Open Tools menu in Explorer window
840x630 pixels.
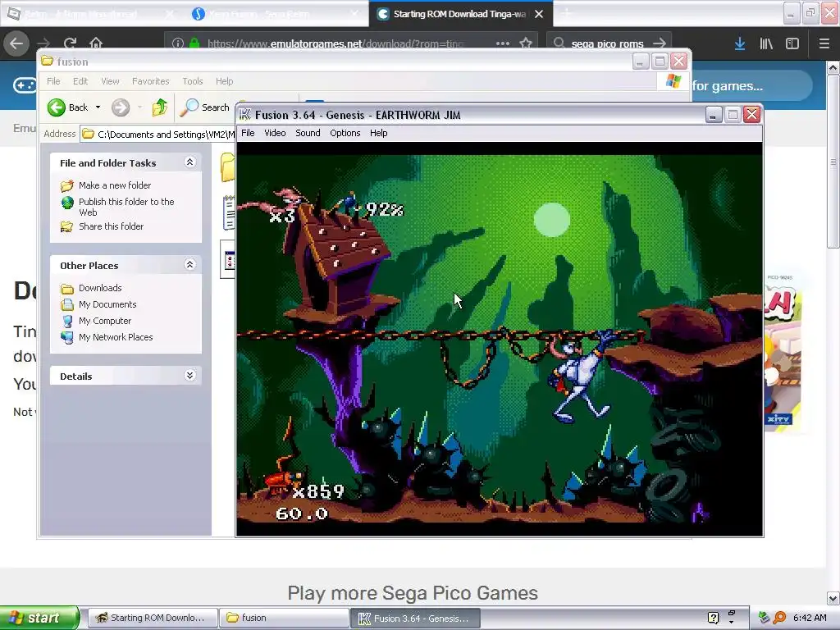click(192, 81)
